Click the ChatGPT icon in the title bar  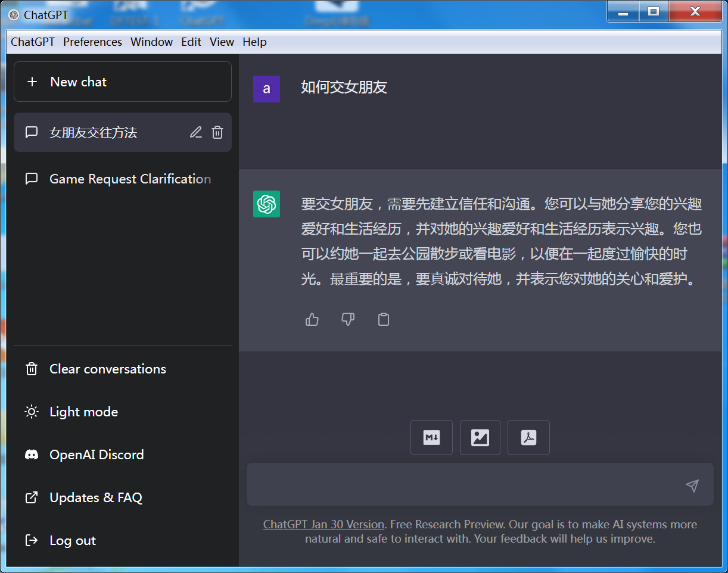tap(14, 15)
